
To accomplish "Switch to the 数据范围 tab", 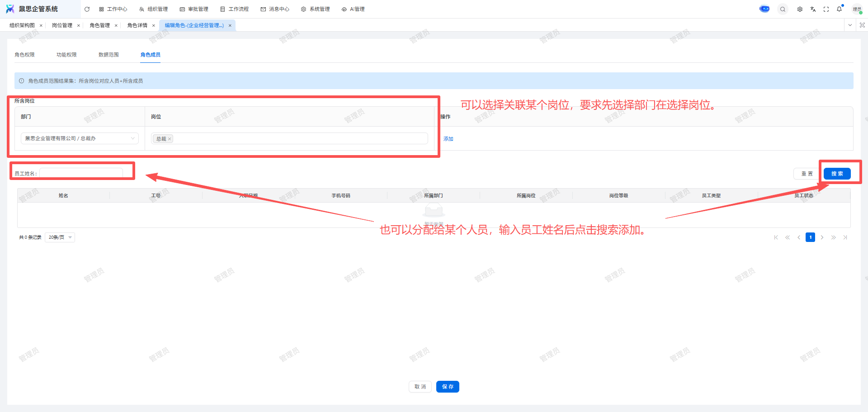I will 108,55.
